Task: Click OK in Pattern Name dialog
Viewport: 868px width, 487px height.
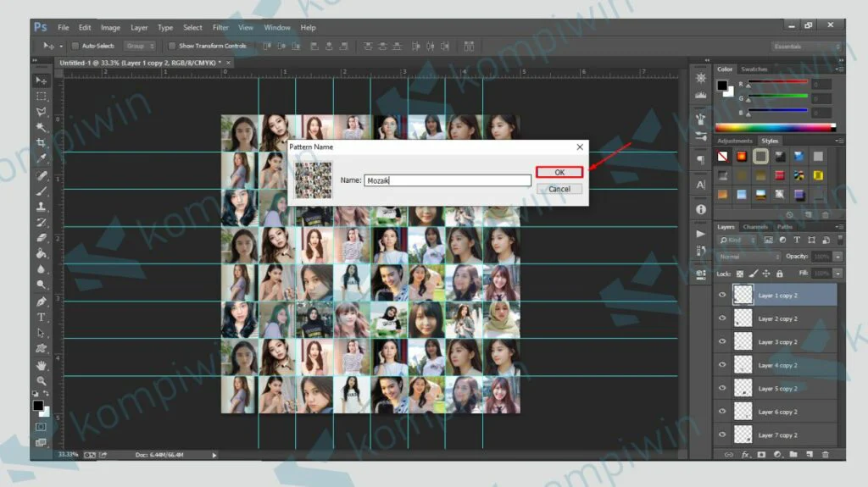Action: [559, 172]
